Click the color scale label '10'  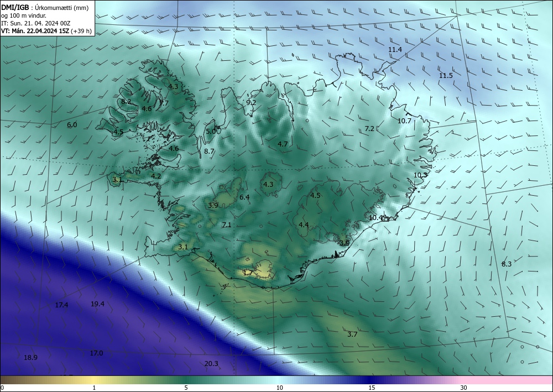coord(280,388)
